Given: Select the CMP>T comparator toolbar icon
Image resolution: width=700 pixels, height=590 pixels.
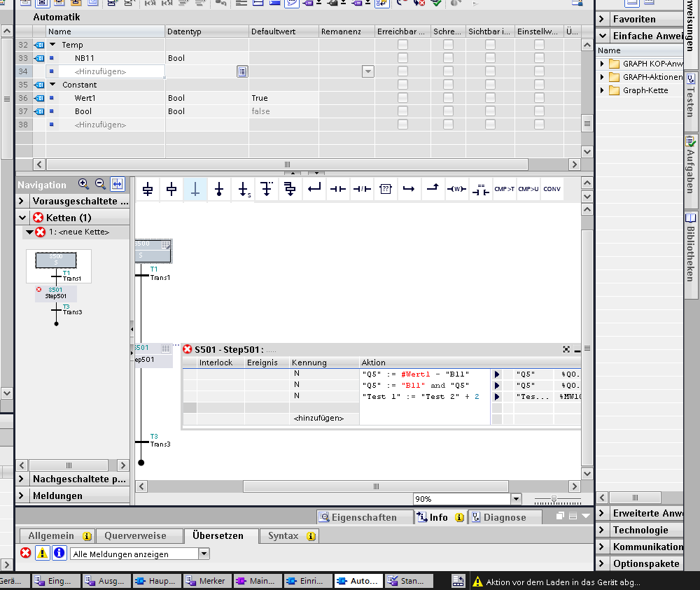Looking at the screenshot, I should click(x=504, y=189).
